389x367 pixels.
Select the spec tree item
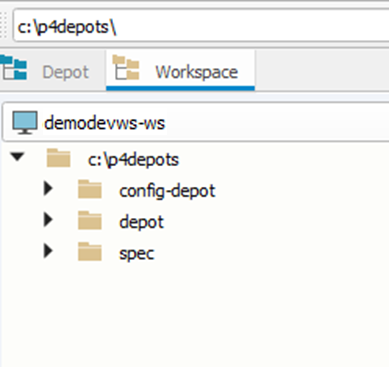click(x=137, y=254)
